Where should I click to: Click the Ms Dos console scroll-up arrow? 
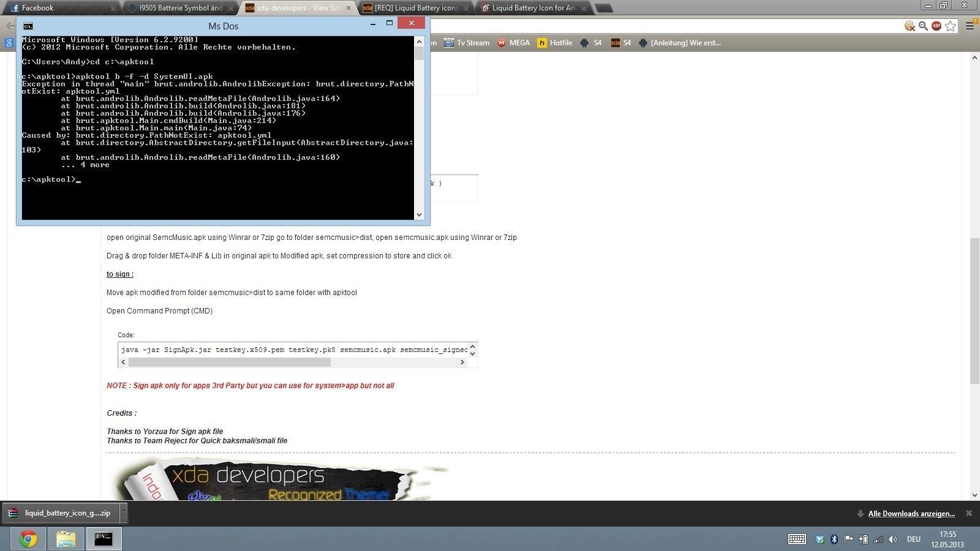click(419, 42)
